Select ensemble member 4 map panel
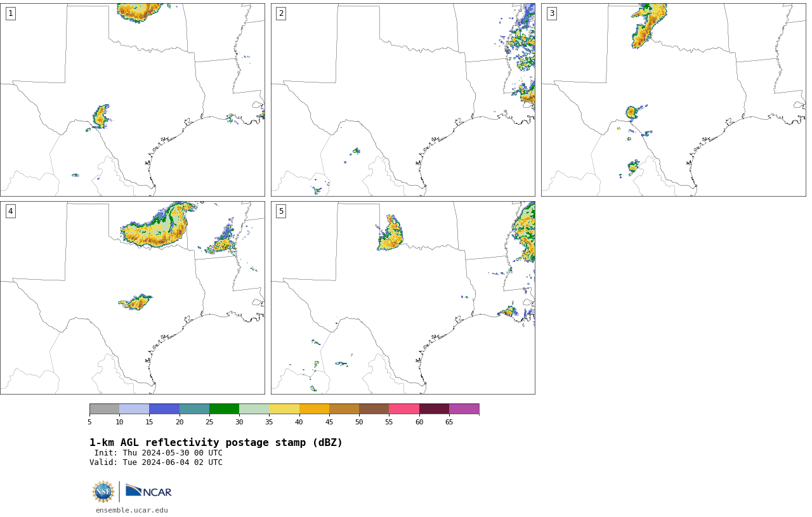 point(133,298)
